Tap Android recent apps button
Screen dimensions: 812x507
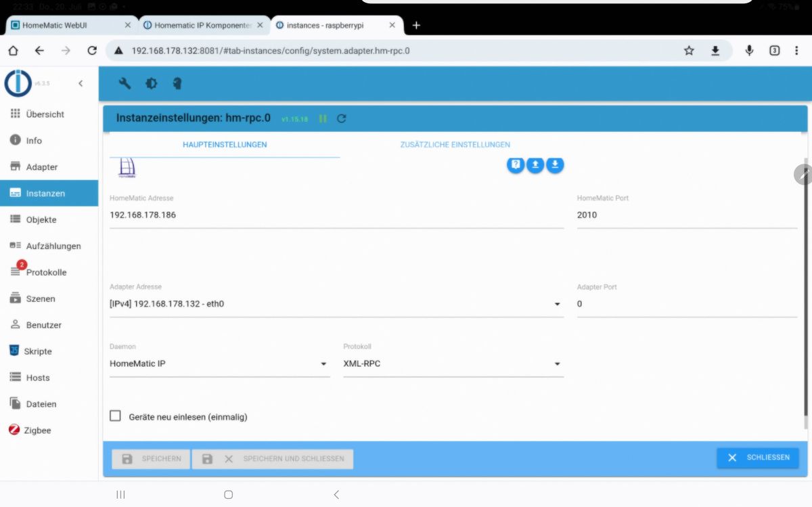pos(121,495)
